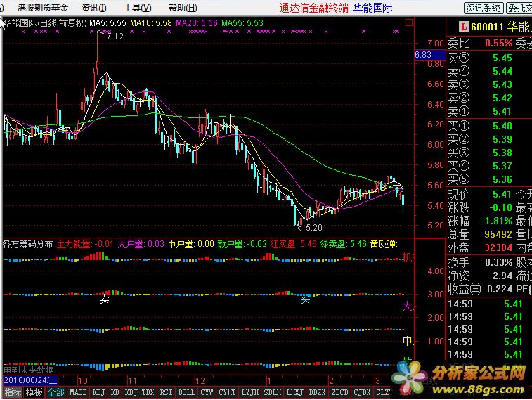Switch to the MACD indicator
This screenshot has height=400, width=532.
pyautogui.click(x=79, y=392)
